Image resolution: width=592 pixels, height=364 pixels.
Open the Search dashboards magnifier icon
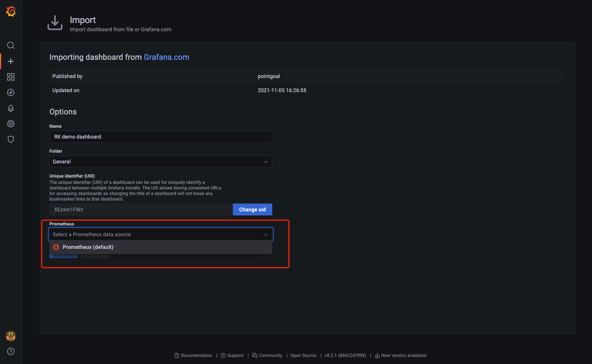click(11, 45)
